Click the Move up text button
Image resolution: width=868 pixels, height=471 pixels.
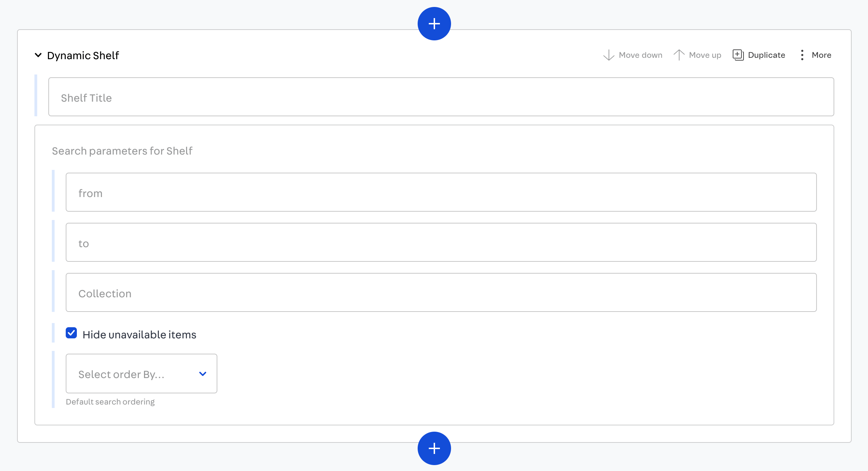(x=705, y=55)
